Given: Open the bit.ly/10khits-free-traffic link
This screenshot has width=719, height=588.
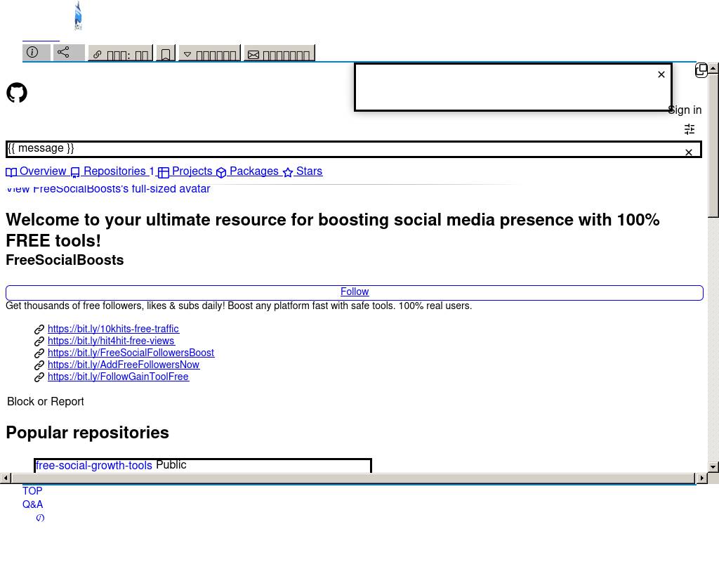Looking at the screenshot, I should [x=113, y=329].
